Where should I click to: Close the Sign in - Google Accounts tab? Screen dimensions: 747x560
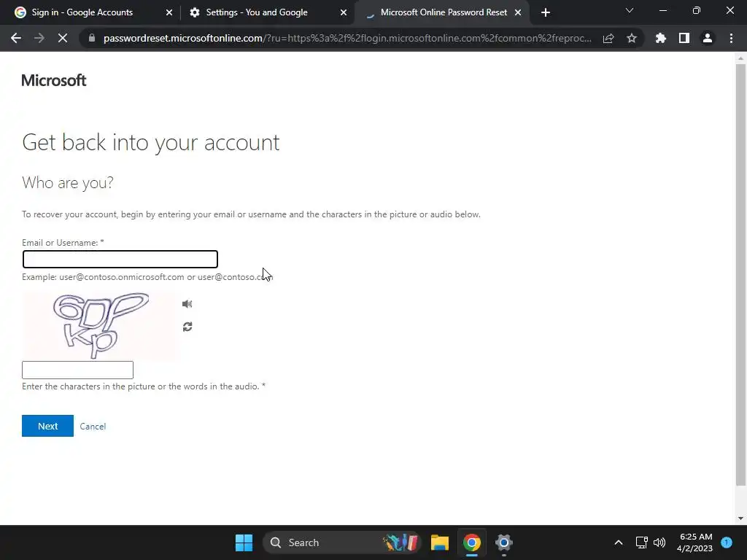point(169,12)
